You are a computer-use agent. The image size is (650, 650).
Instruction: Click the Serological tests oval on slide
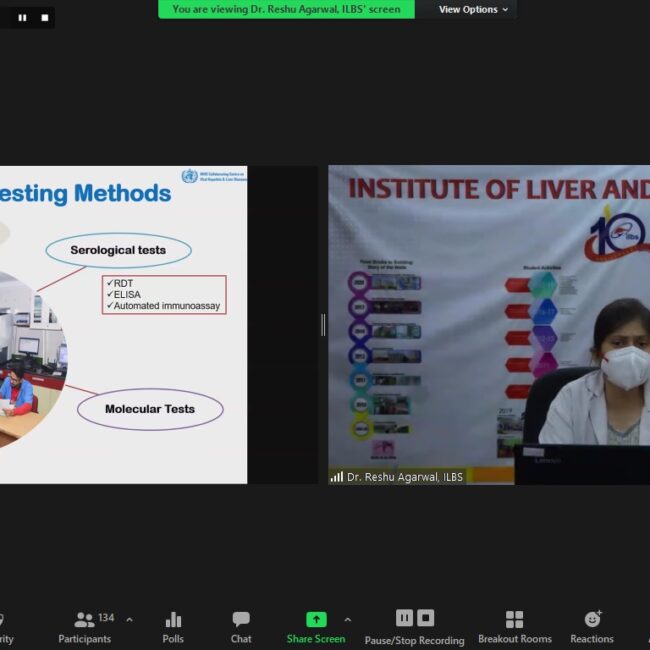coord(118,250)
